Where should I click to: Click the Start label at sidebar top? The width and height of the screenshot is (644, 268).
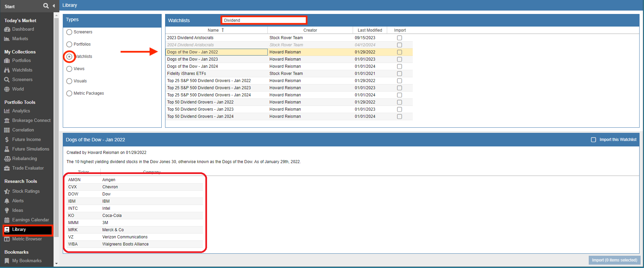point(10,6)
